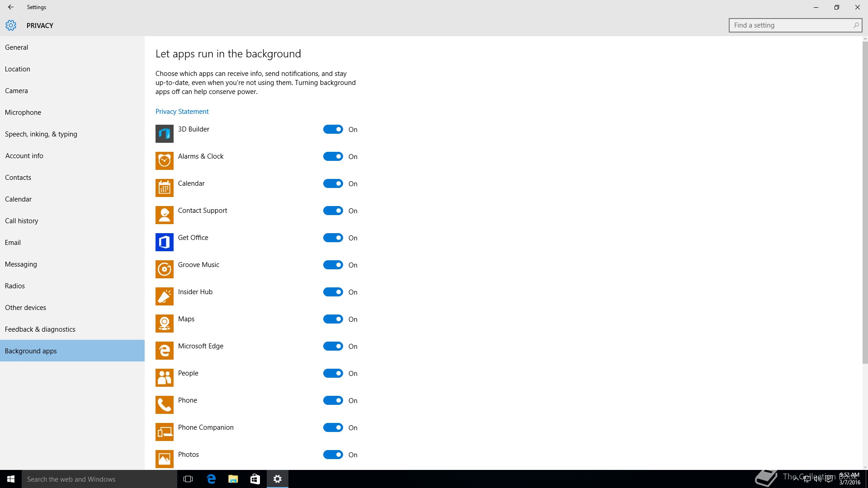The width and height of the screenshot is (868, 488).
Task: Click the Search the web and Windows box
Action: point(99,479)
